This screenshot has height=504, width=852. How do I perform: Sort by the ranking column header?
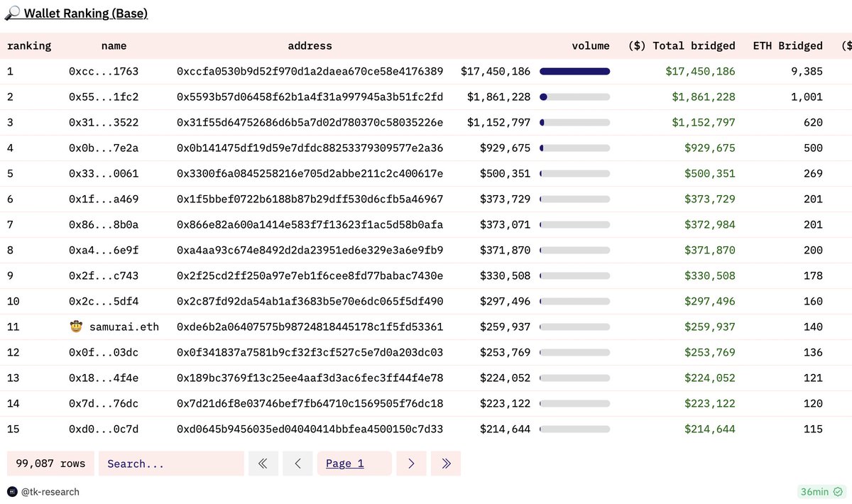(x=29, y=45)
